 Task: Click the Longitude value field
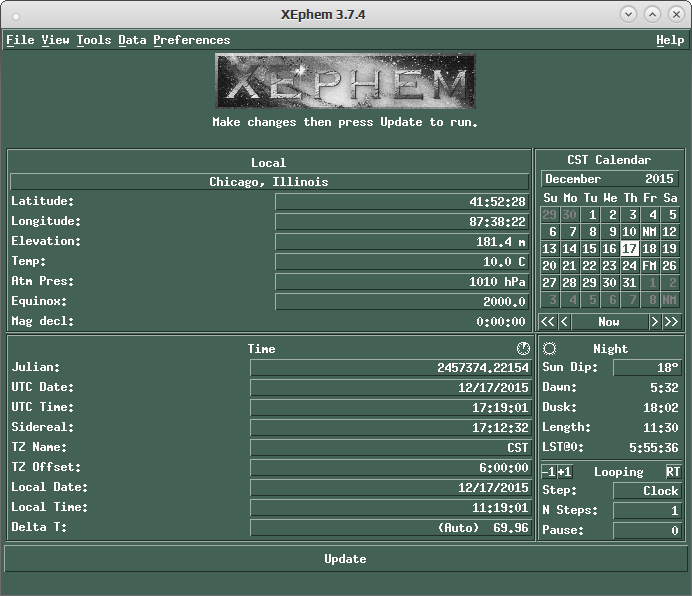tap(402, 222)
